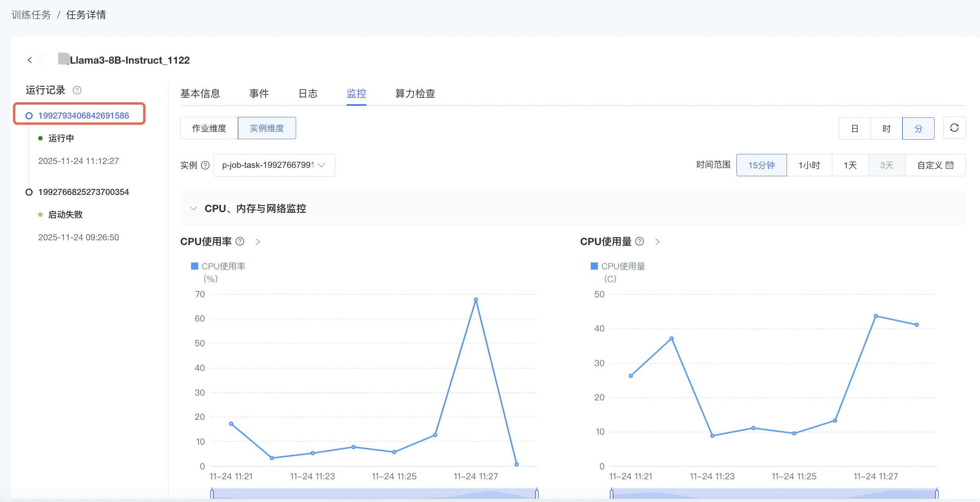Select 日 granularity option
The height and width of the screenshot is (502, 980).
point(855,128)
